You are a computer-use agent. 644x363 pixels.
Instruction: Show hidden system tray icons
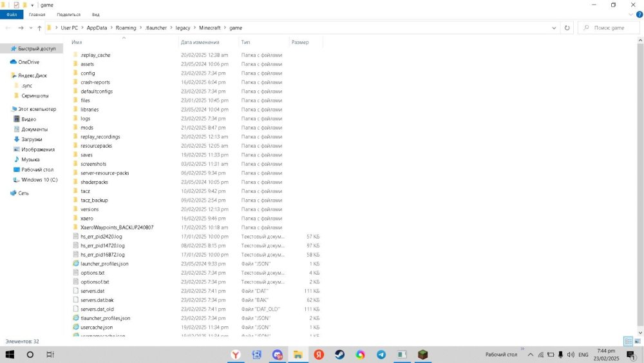click(x=530, y=355)
